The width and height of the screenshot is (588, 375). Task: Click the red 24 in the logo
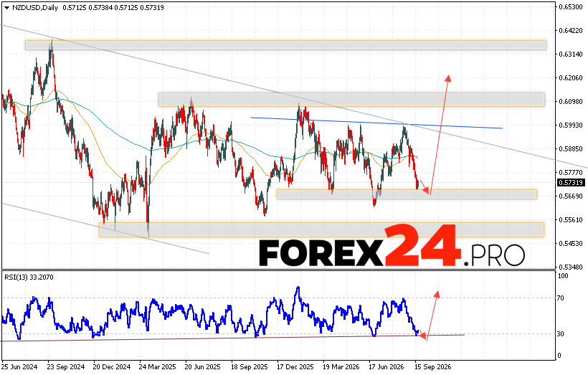coord(422,246)
